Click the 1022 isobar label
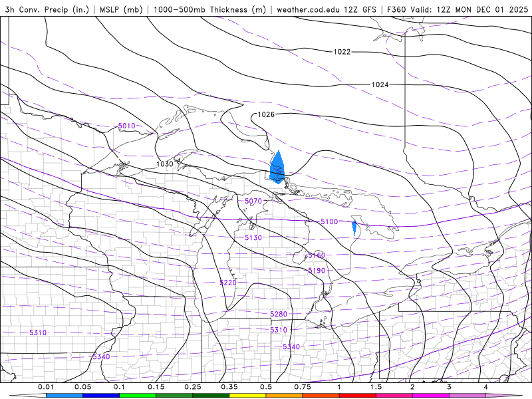 342,52
